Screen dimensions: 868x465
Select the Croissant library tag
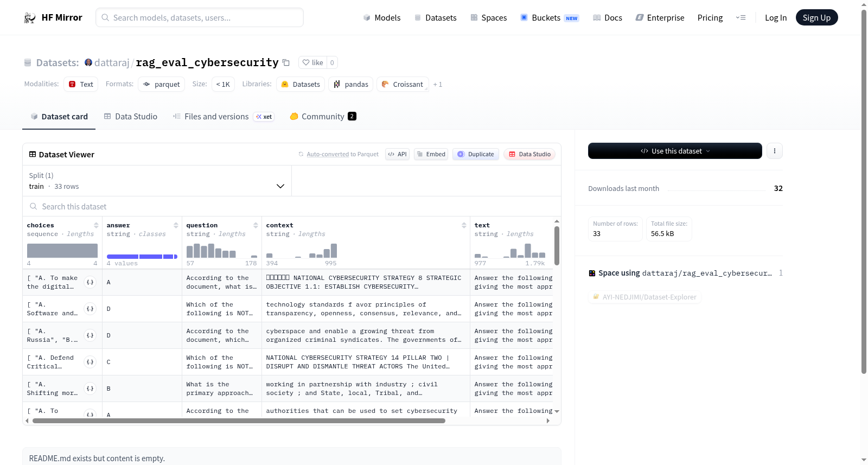pyautogui.click(x=403, y=84)
